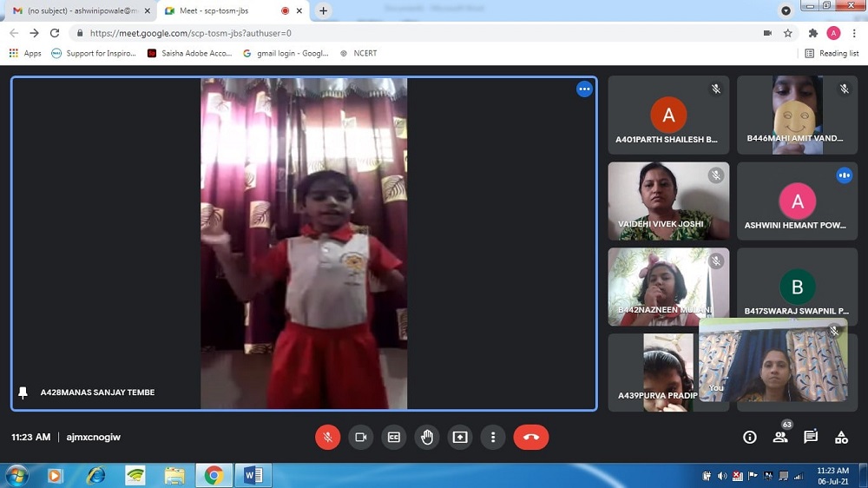Switch to the Gmail (no subject) tab

coord(78,11)
